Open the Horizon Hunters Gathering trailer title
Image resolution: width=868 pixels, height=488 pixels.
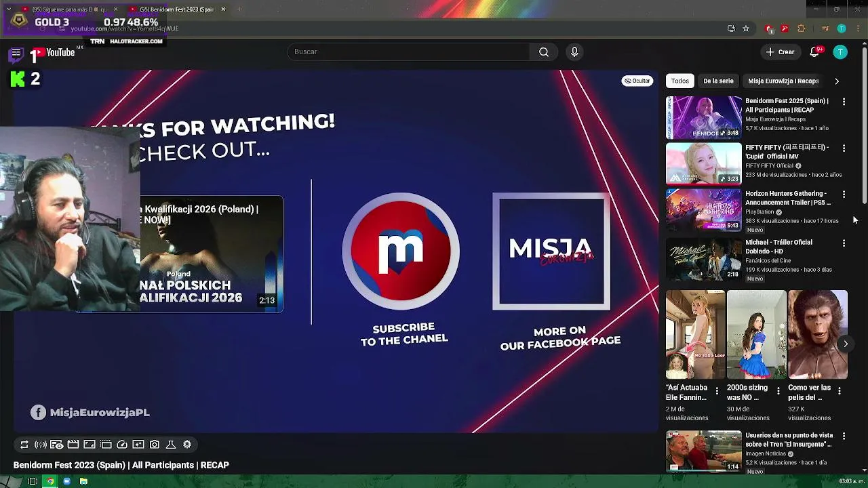coord(787,198)
